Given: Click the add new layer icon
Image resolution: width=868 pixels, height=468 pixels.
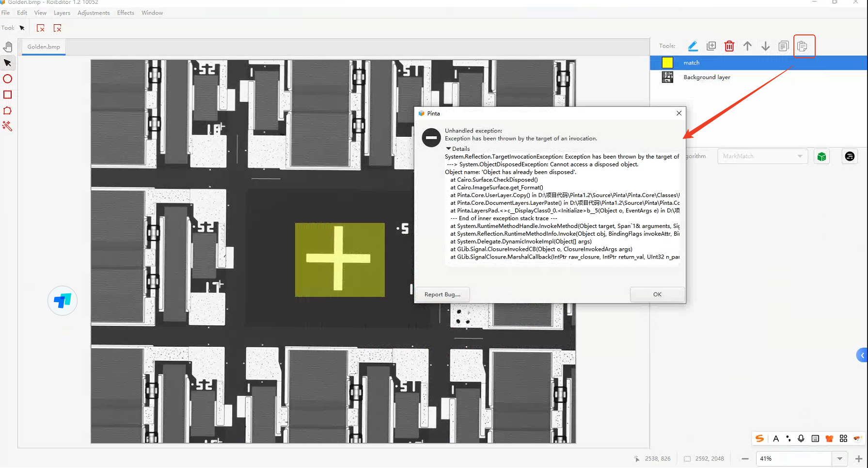Looking at the screenshot, I should (x=711, y=46).
